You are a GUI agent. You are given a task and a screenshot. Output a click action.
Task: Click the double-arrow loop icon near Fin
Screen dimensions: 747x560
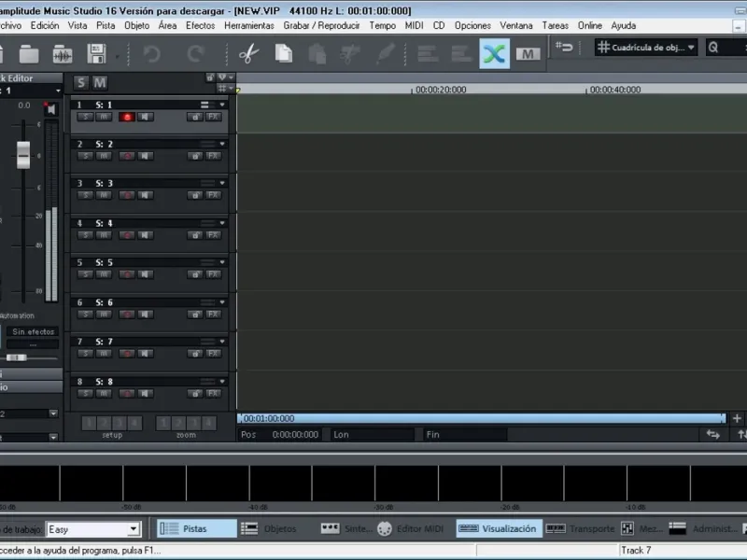(x=712, y=434)
